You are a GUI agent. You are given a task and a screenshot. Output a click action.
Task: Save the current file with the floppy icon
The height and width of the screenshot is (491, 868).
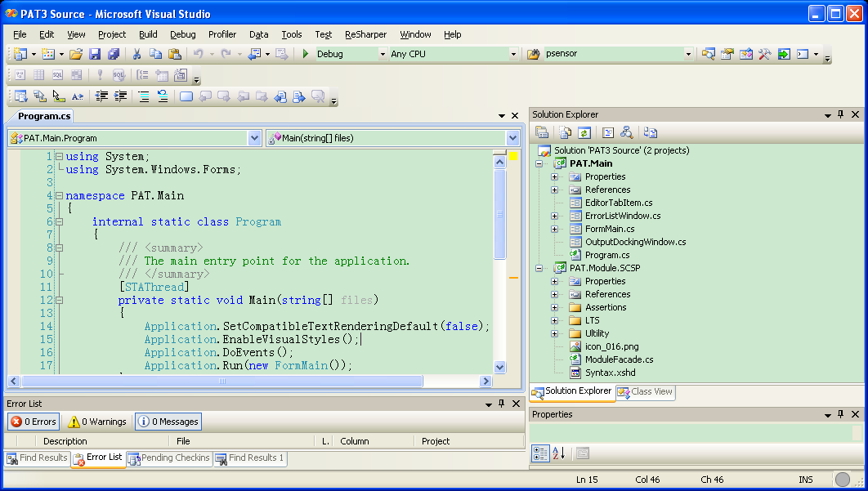[x=95, y=54]
